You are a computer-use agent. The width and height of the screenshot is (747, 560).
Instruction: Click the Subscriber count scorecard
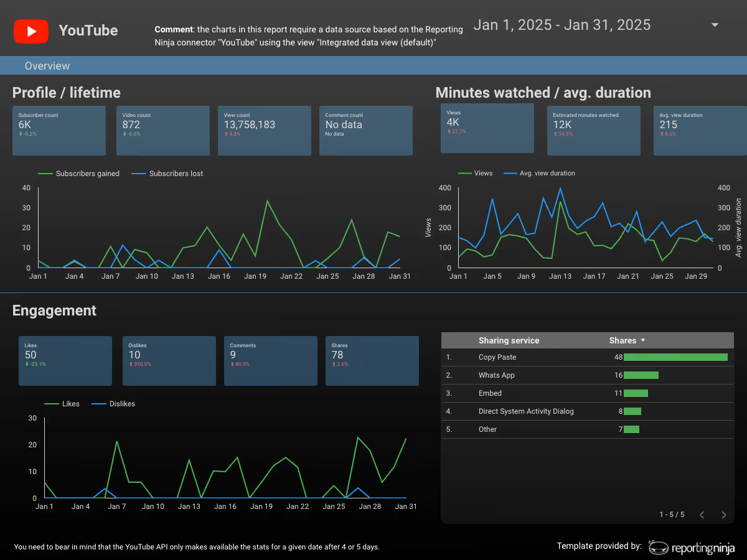coord(59,131)
